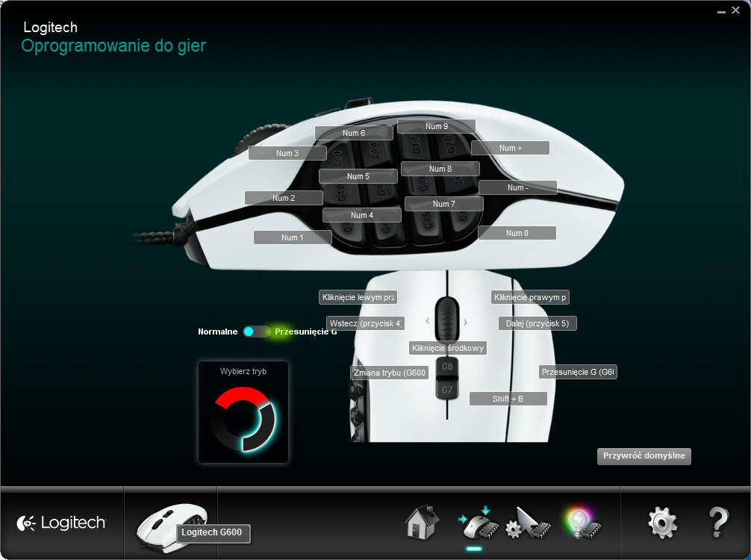Click the Num 6 button assignment label
751x560 pixels.
pos(354,133)
